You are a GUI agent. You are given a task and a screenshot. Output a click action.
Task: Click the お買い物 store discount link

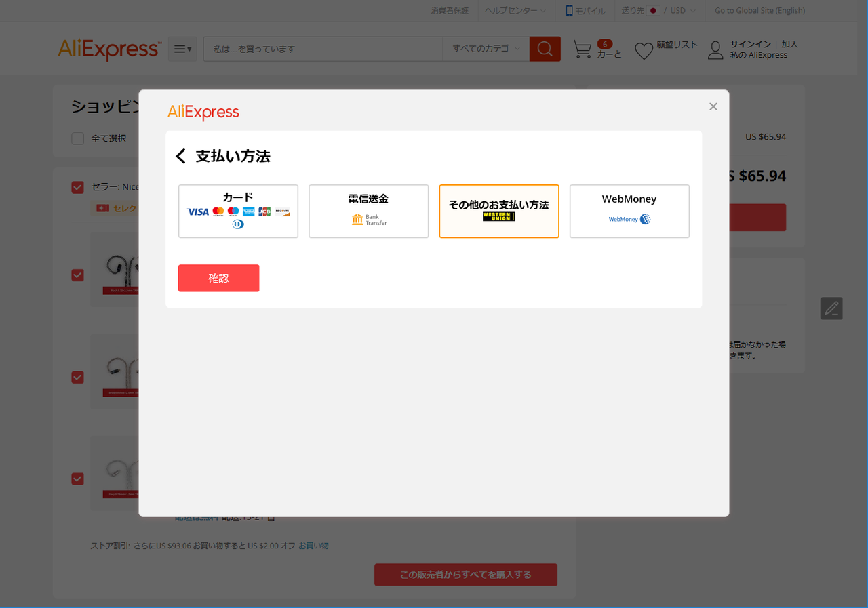pos(313,546)
